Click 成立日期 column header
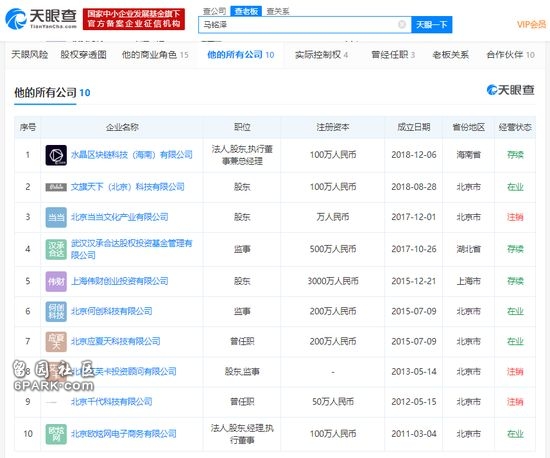The height and width of the screenshot is (458, 550). tap(414, 127)
